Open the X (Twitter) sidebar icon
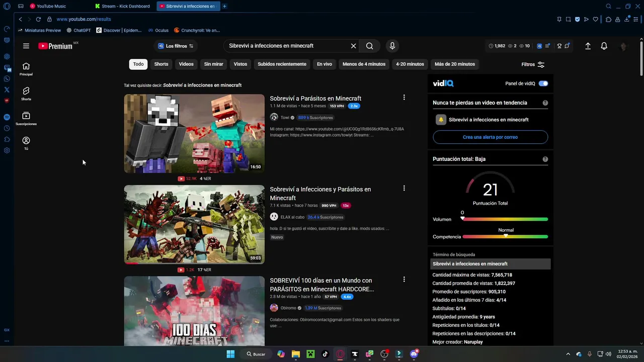Viewport: 644px width, 362px height. [x=7, y=89]
